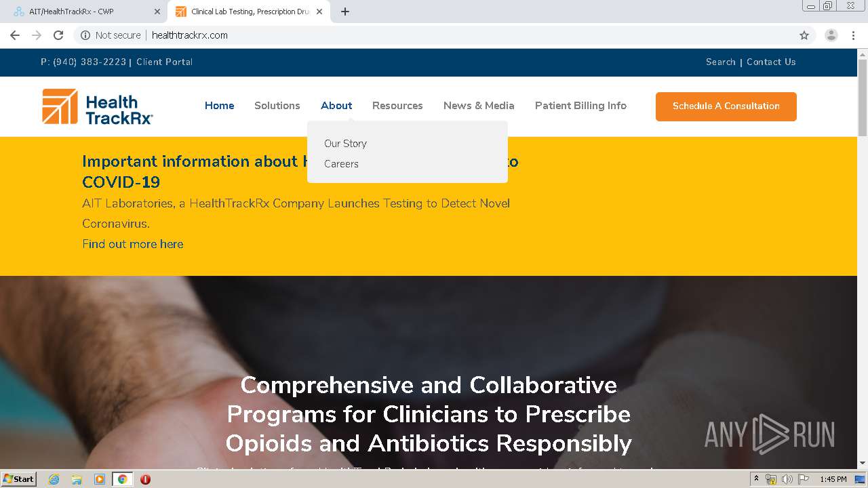The height and width of the screenshot is (488, 868).
Task: Open the Action Center flag icon
Action: [804, 479]
